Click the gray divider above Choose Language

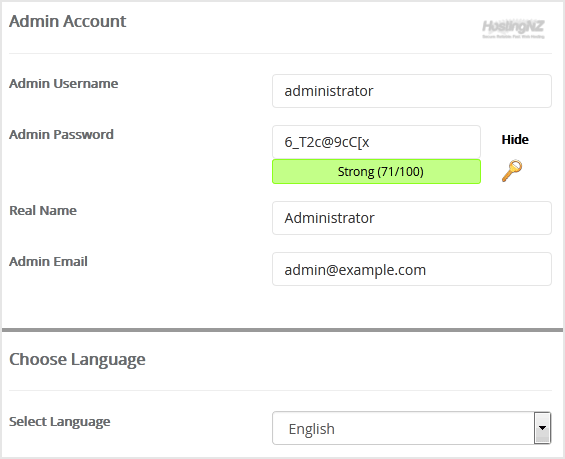tap(282, 330)
